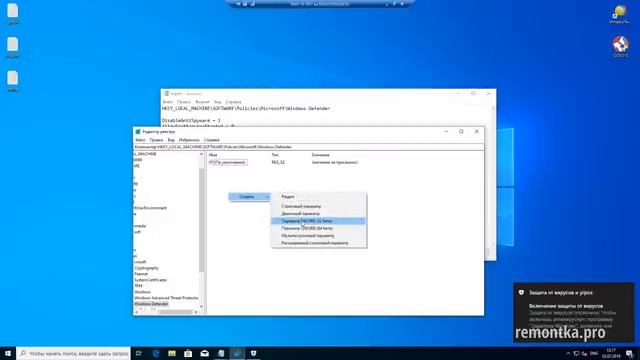Show hidden system tray icons
Screen dimensions: 640x360
coord(568,353)
